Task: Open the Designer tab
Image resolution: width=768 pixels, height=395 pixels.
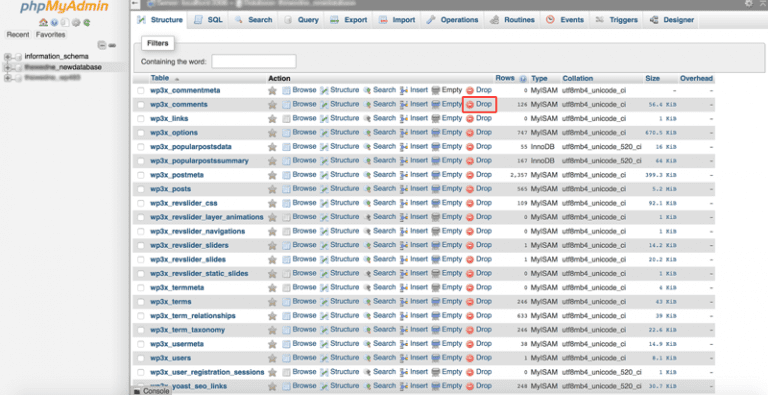Action: [x=672, y=20]
